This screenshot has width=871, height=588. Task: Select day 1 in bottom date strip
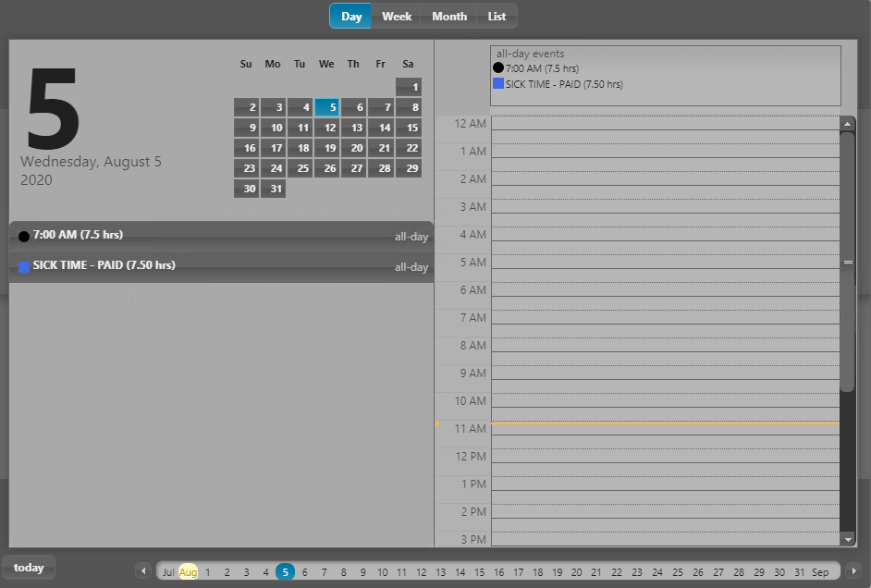point(208,572)
